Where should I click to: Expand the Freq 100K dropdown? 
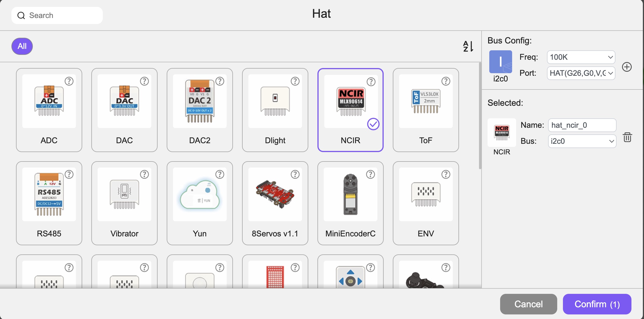tap(581, 57)
